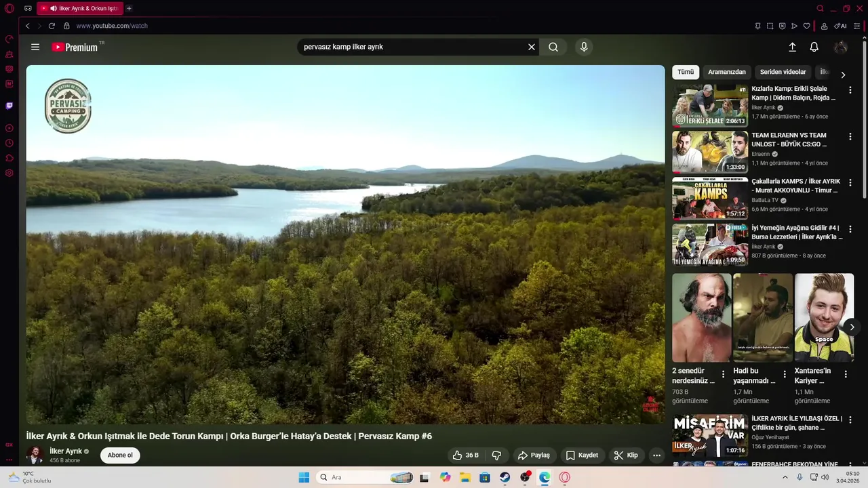Open Twitch in Opera sidebar

tap(9, 106)
